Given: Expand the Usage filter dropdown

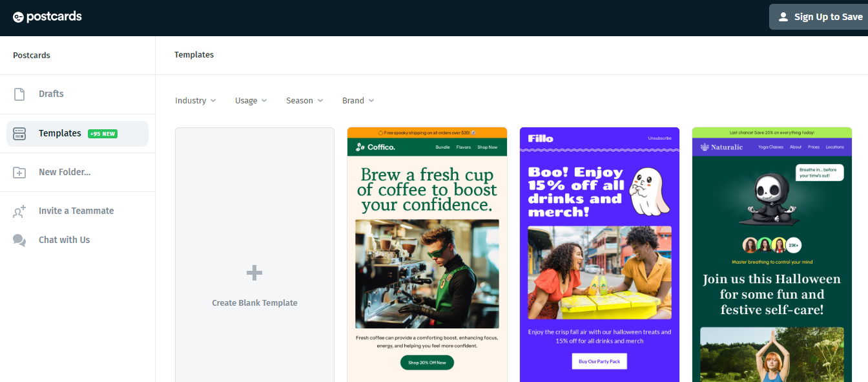Looking at the screenshot, I should coord(251,100).
